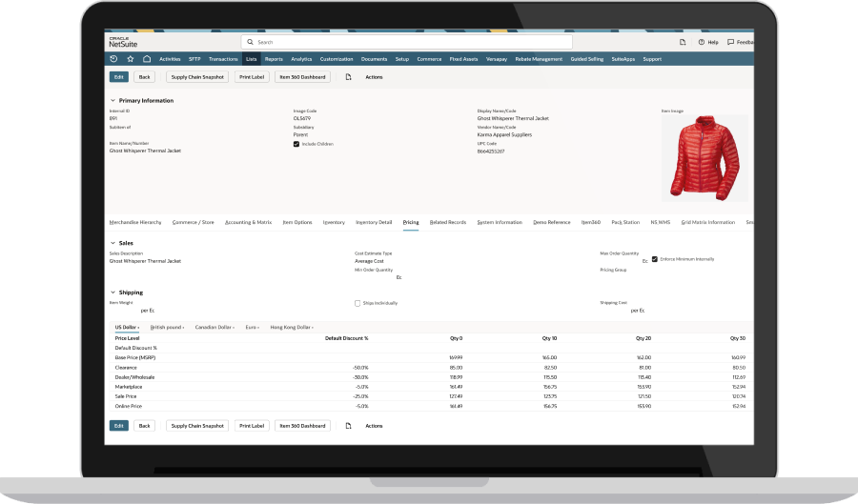Open the Commerce menu
Screen dimensions: 858x504
coord(429,59)
